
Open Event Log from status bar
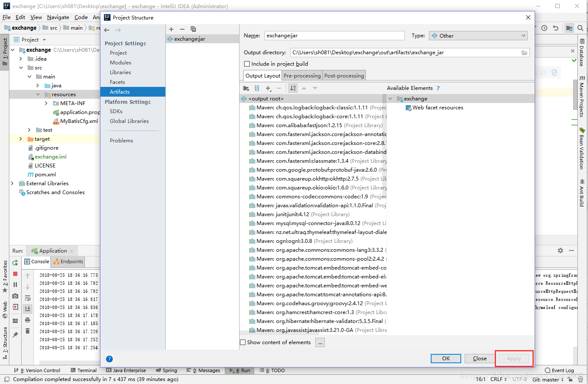click(560, 370)
